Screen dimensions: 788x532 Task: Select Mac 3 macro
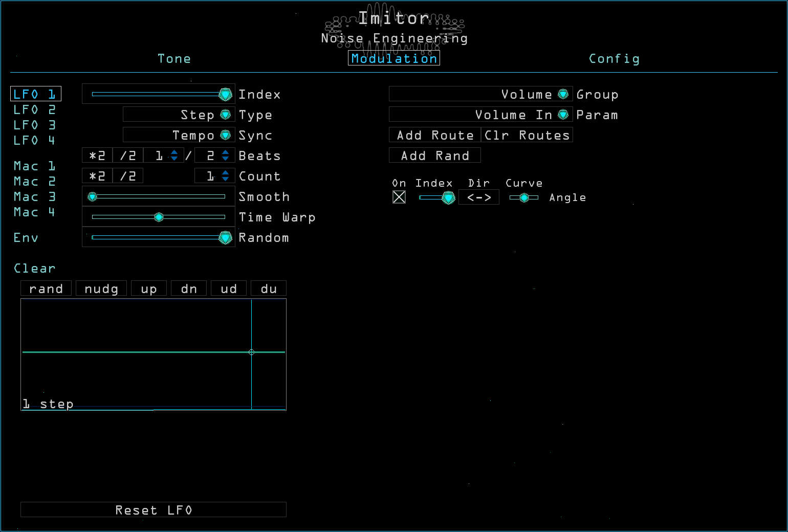pyautogui.click(x=34, y=196)
